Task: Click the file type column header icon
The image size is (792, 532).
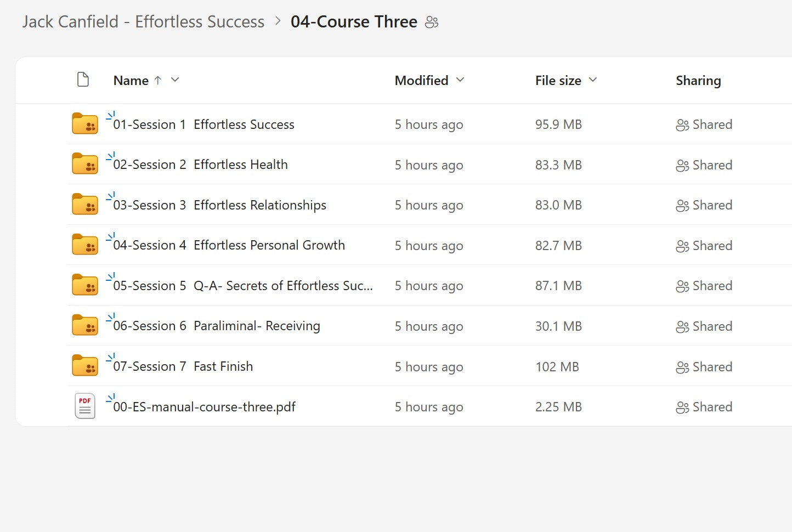Action: [x=83, y=79]
